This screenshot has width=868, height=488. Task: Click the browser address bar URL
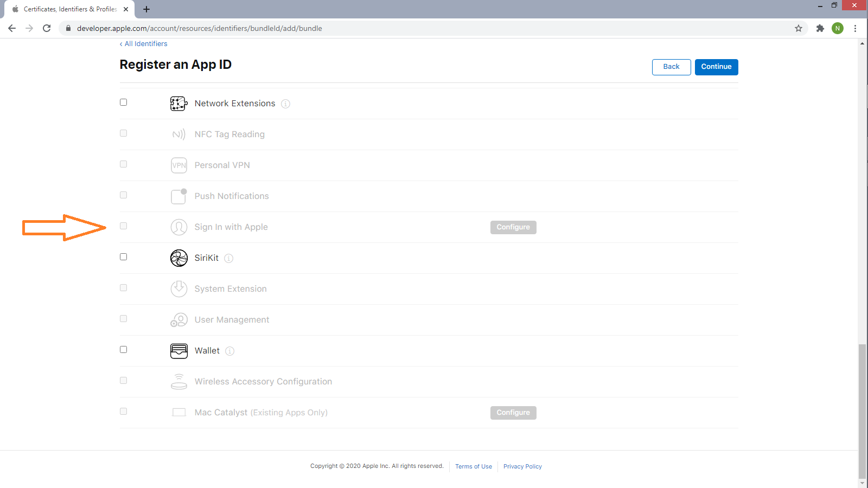(200, 28)
